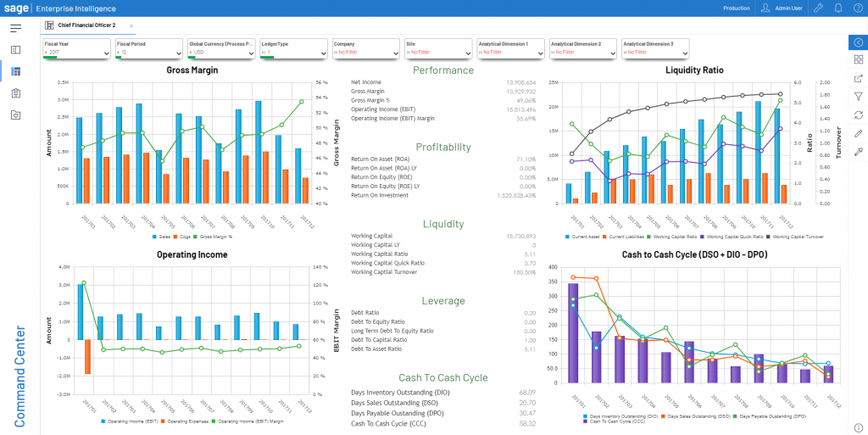This screenshot has width=868, height=435.
Task: Close the Chief Financial Officer 2 tab
Action: tap(131, 26)
